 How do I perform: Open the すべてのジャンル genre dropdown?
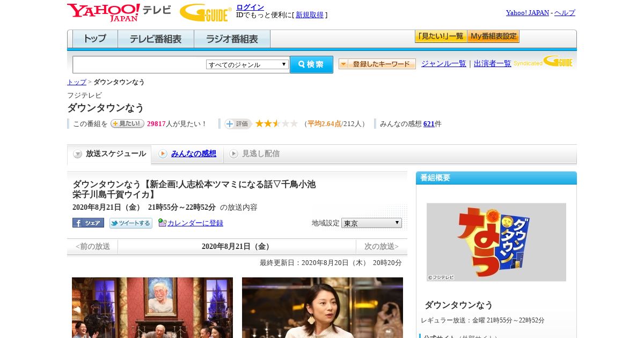(247, 64)
